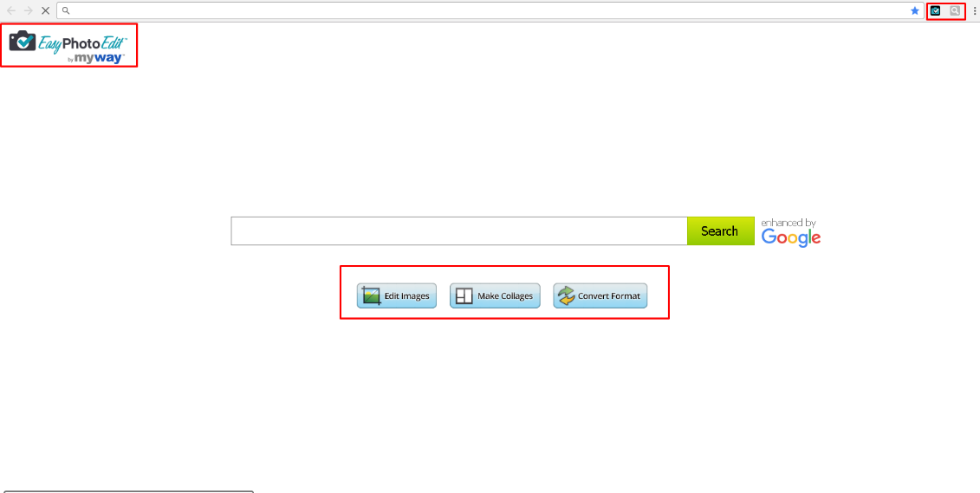Bookmark this page with the star icon
980x493 pixels.
tap(915, 10)
